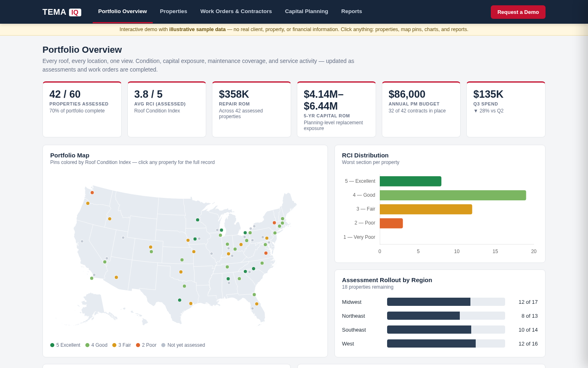Open the dark green Excellent pin in Texas
Screen dimensions: 588x368
click(x=180, y=300)
